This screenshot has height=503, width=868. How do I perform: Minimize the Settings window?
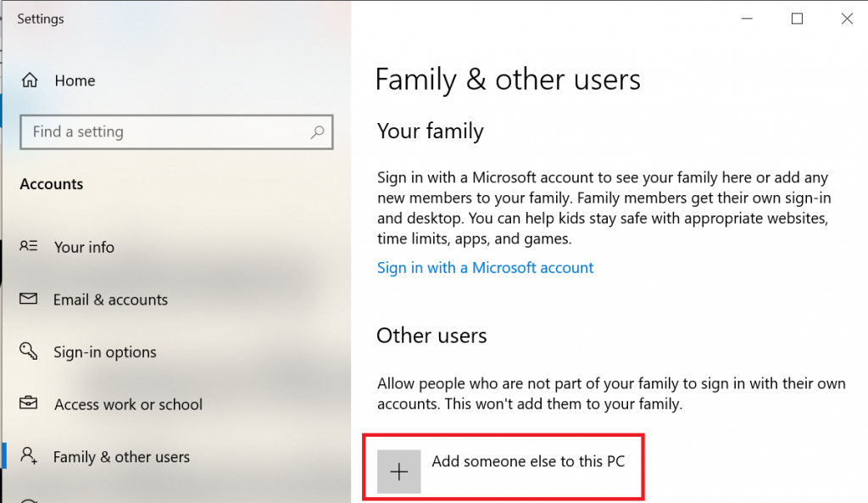747,19
